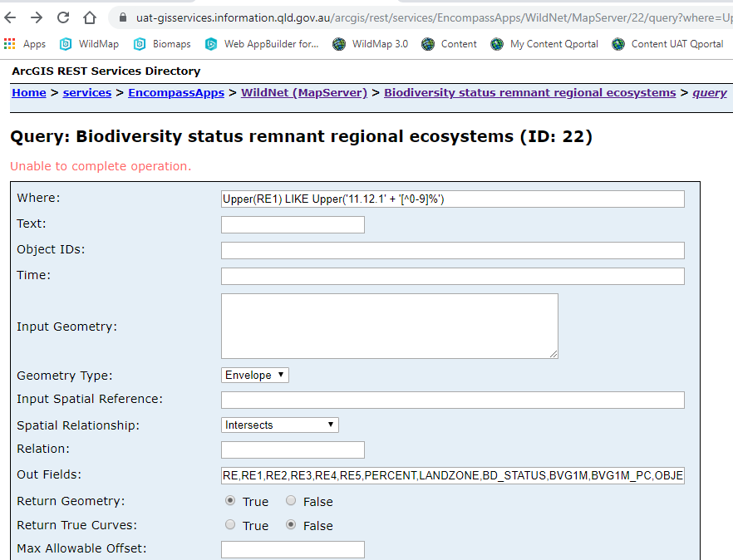Image resolution: width=733 pixels, height=560 pixels.
Task: Go to browser Home page
Action: tap(89, 17)
